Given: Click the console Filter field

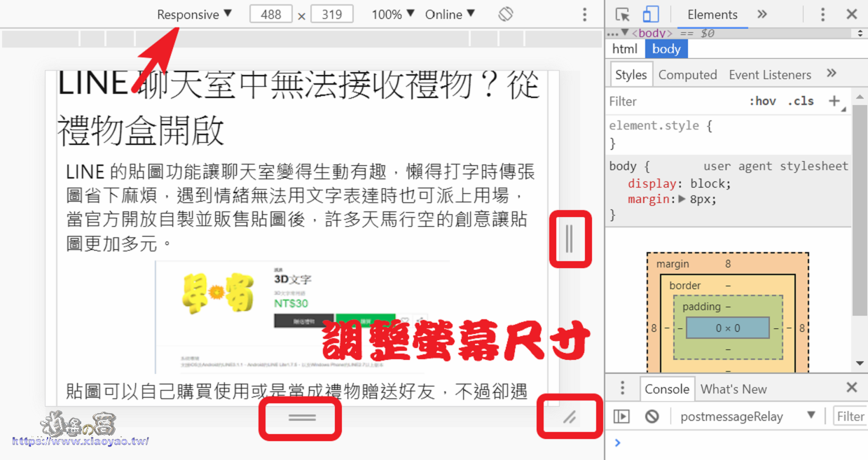Looking at the screenshot, I should [850, 417].
